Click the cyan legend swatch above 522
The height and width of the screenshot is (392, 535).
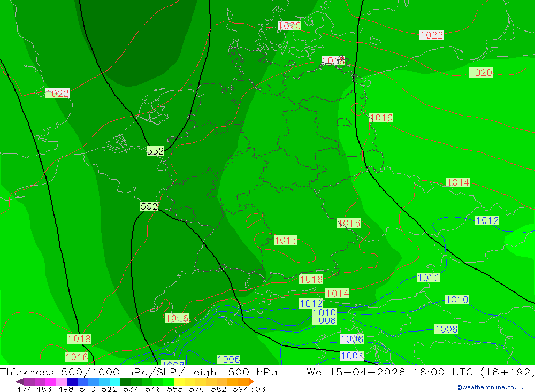(115, 381)
